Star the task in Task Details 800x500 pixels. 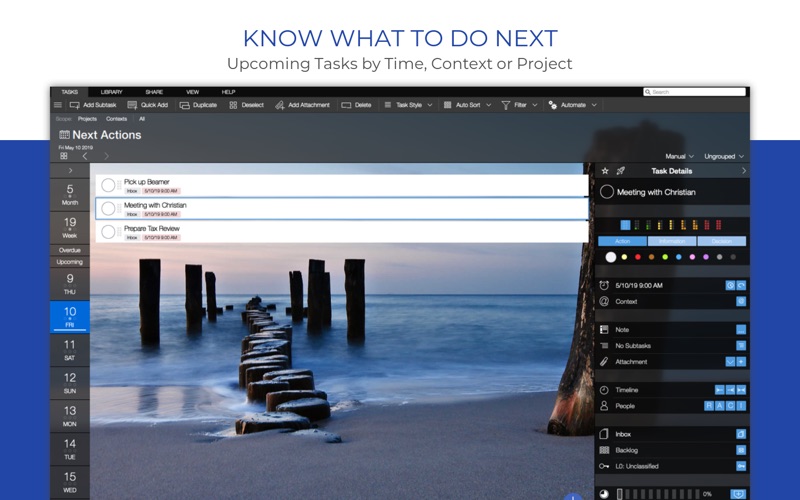[x=605, y=171]
